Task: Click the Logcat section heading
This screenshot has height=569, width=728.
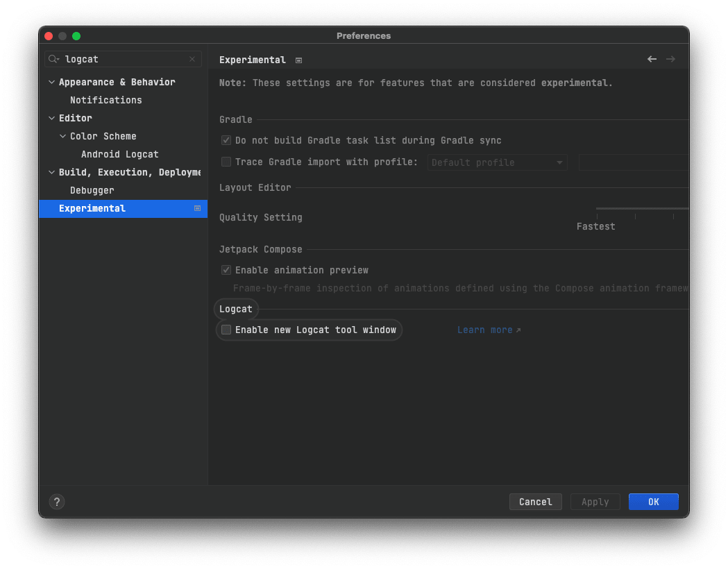Action: coord(236,309)
